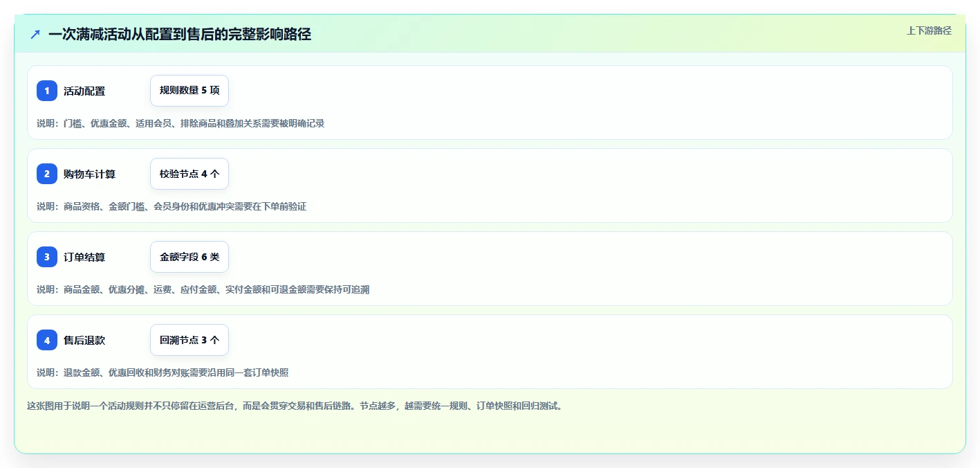Viewport: 980px width, 468px height.
Task: Select step number 4 badge
Action: [47, 340]
